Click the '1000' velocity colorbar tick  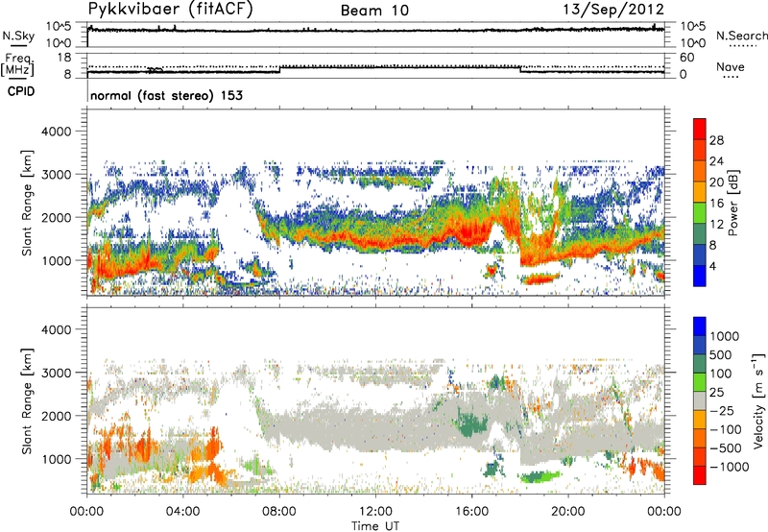[x=725, y=336]
